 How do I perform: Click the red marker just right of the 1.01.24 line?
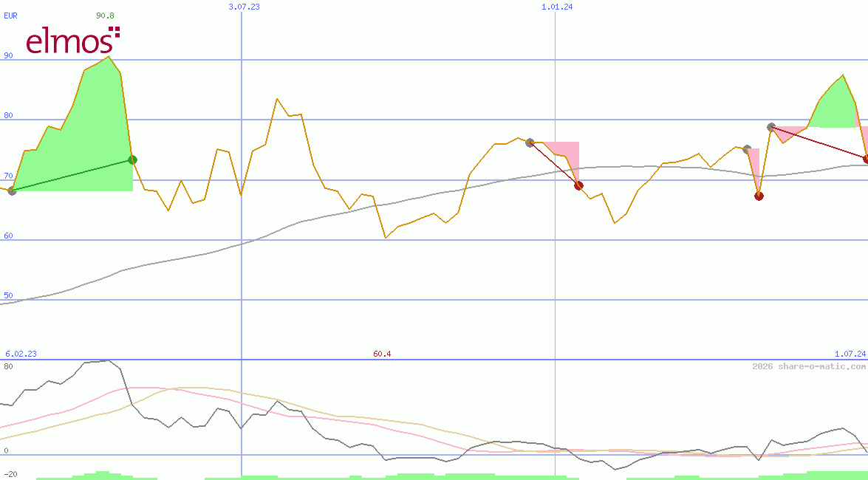pyautogui.click(x=578, y=185)
